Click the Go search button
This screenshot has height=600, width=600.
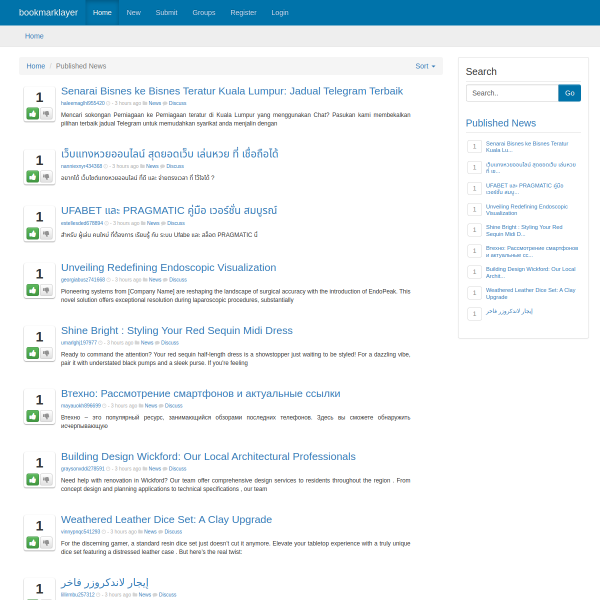pos(569,93)
